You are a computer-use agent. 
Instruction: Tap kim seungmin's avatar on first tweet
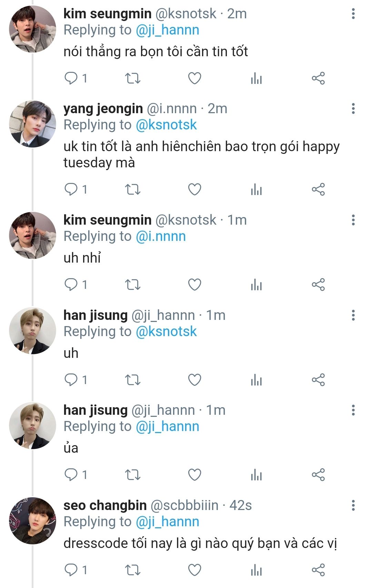32,29
